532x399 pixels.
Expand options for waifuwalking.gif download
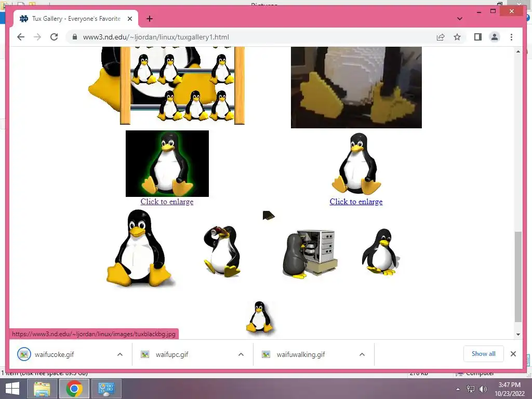[362, 354]
